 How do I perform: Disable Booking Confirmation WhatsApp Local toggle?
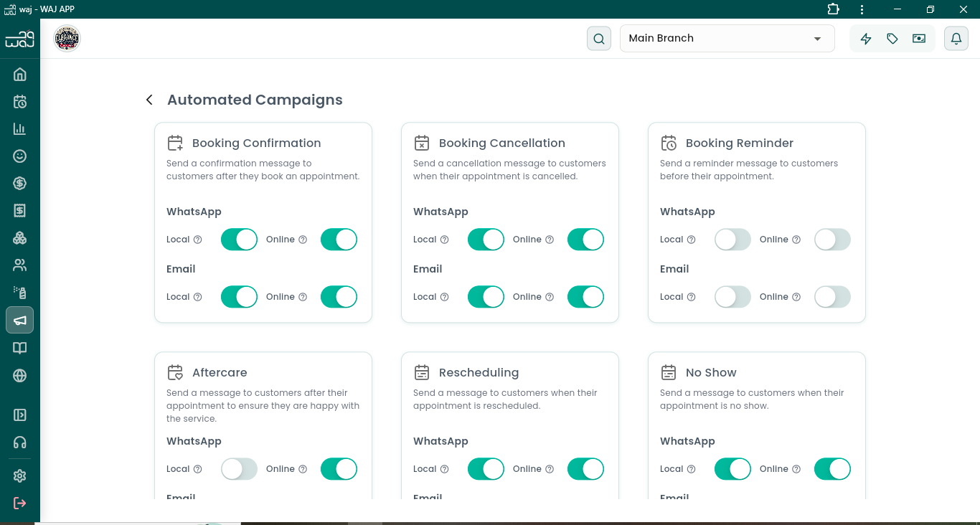point(239,240)
